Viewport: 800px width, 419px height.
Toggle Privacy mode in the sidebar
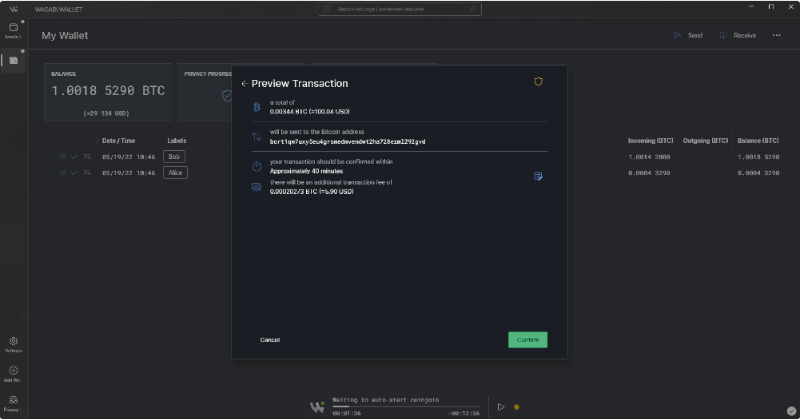click(x=13, y=402)
